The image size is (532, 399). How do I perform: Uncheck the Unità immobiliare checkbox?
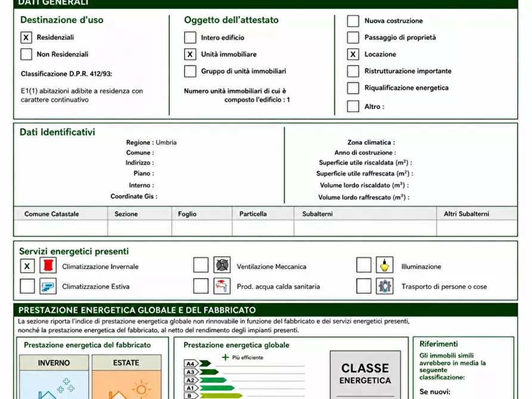[190, 54]
